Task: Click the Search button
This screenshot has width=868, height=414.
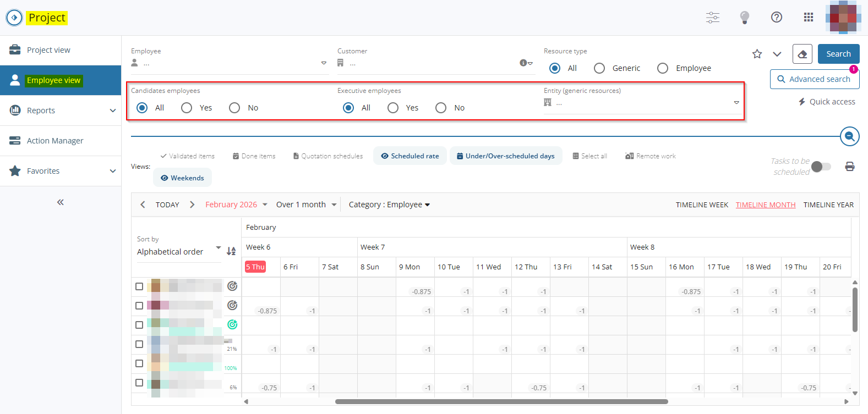Action: [838, 54]
